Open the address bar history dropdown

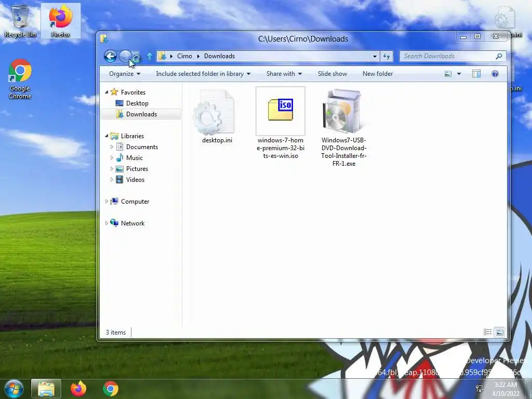click(x=375, y=56)
